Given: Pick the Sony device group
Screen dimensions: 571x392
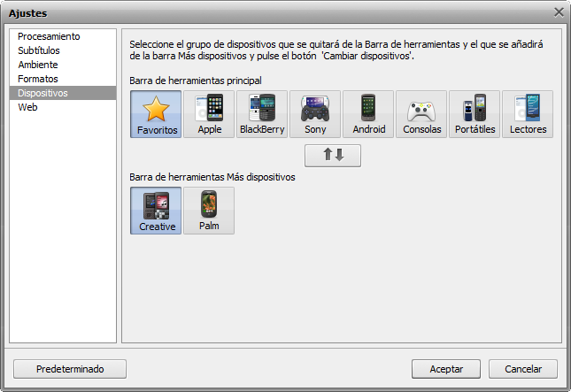Looking at the screenshot, I should tap(315, 114).
